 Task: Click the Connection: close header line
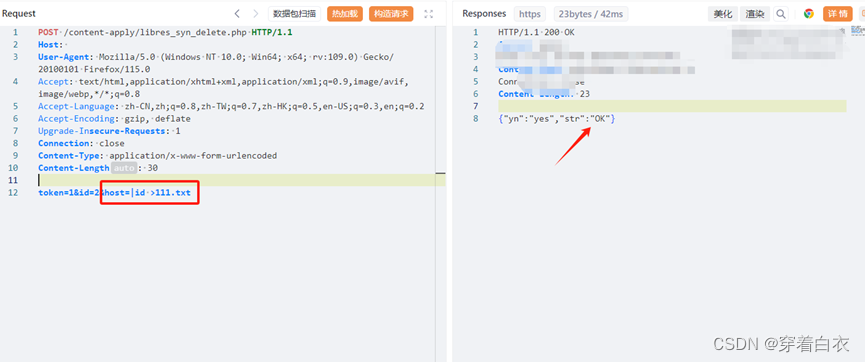[81, 143]
